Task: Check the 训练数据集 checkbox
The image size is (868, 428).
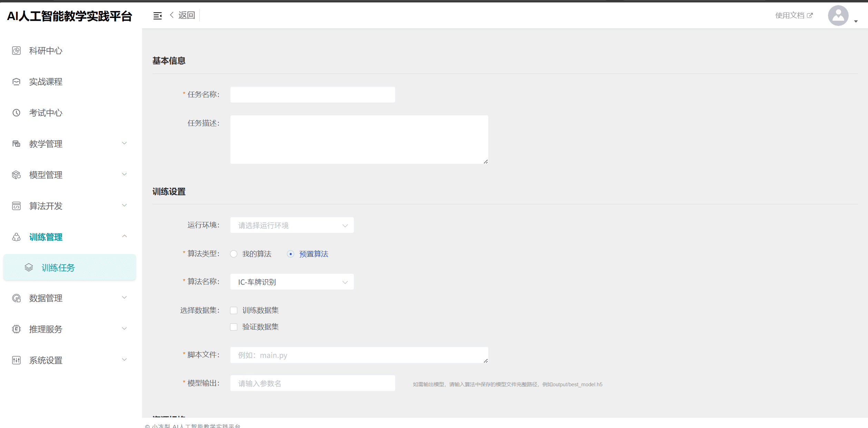Action: (234, 311)
